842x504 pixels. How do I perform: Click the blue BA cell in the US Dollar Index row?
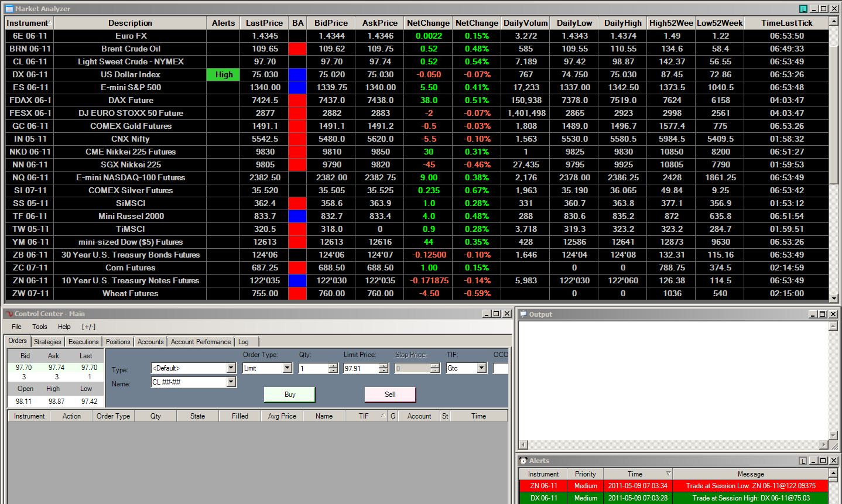(297, 74)
